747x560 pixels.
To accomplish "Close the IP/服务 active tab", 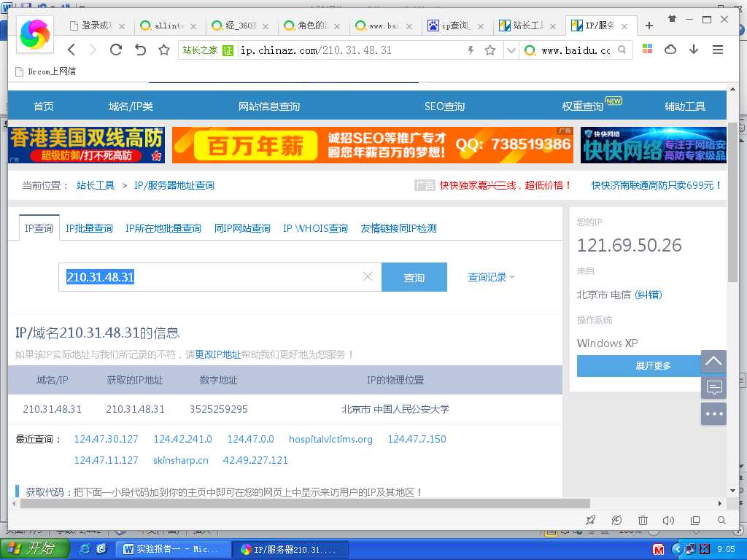I will click(624, 27).
